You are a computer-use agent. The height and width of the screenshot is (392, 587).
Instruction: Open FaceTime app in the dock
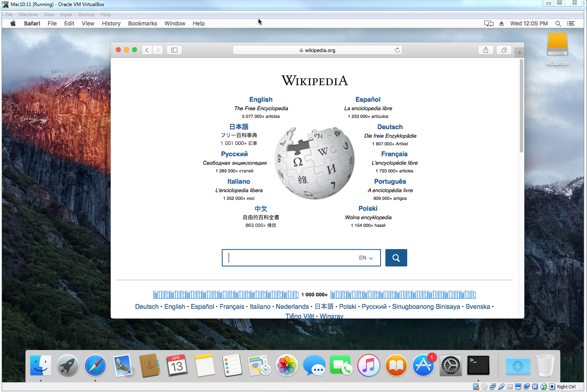coord(341,366)
